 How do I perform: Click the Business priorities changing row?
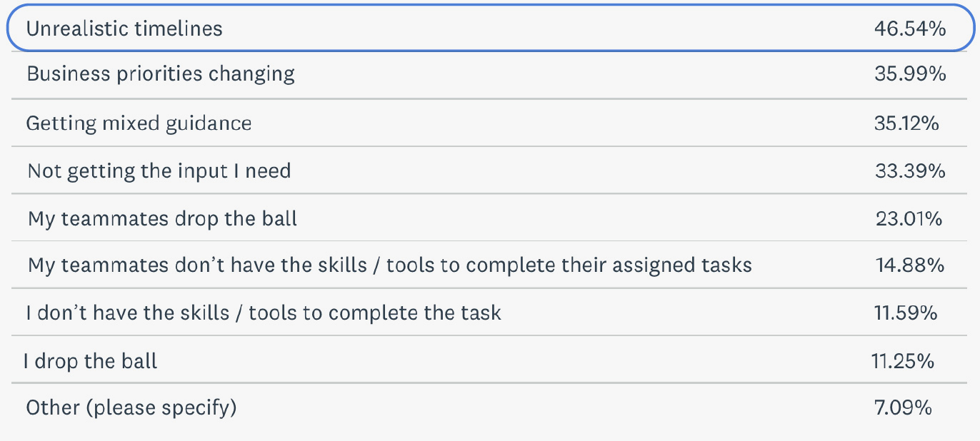[490, 75]
